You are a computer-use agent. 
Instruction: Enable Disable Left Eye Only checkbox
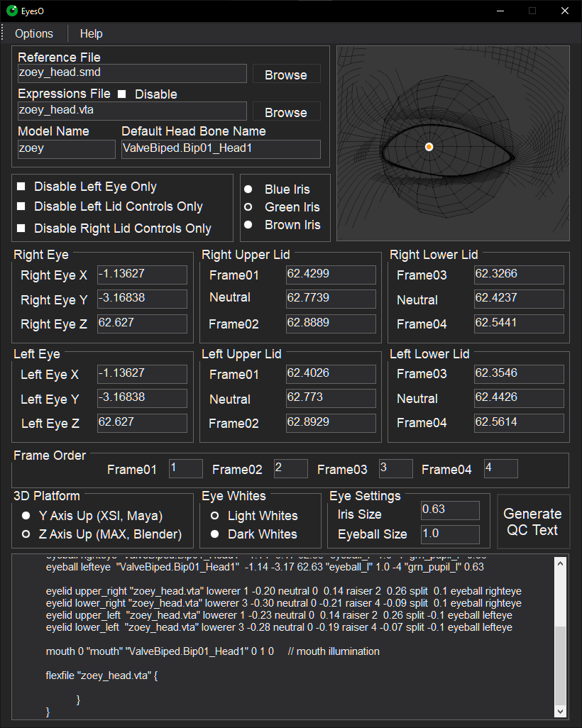[21, 187]
